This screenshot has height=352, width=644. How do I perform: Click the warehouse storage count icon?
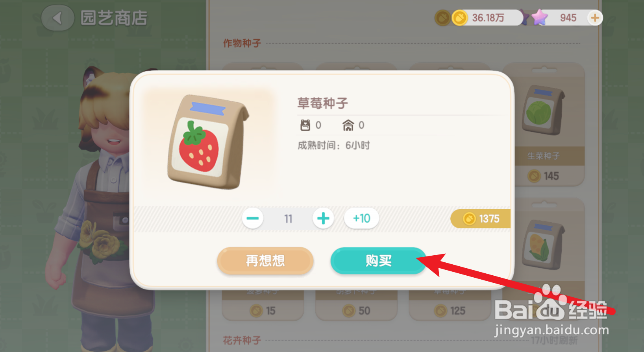pyautogui.click(x=348, y=125)
